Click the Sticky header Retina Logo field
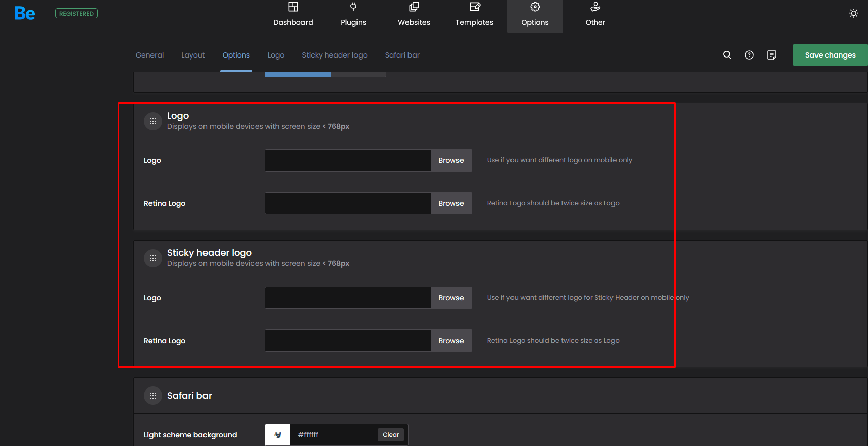The image size is (868, 446). coord(347,341)
